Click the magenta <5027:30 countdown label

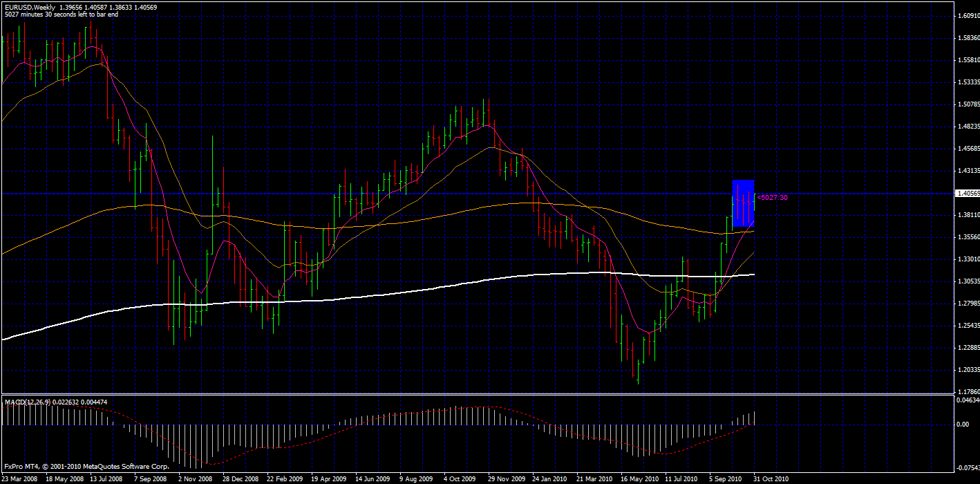point(772,197)
